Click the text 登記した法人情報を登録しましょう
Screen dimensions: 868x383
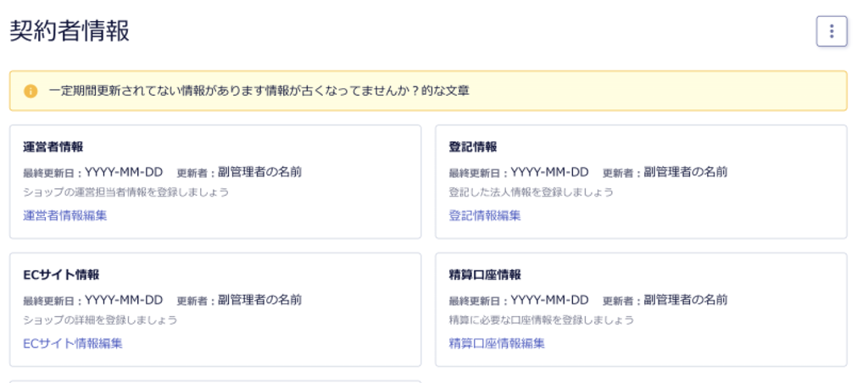tap(531, 192)
